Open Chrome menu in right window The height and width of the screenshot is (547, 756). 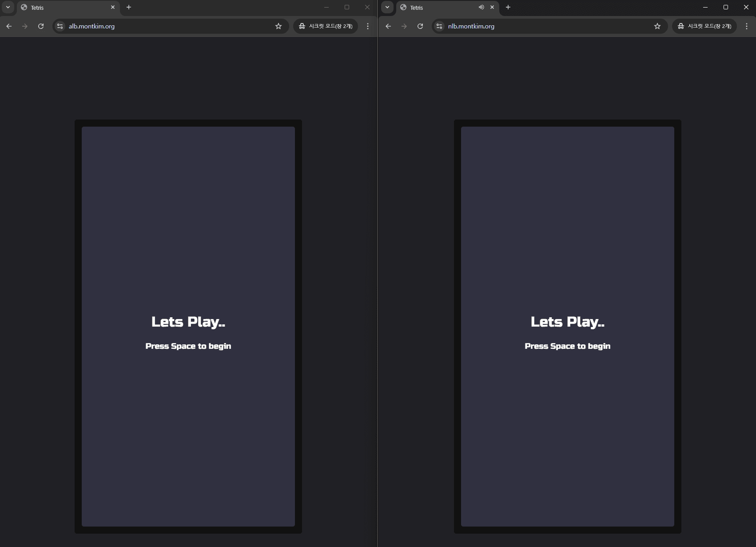pyautogui.click(x=747, y=26)
